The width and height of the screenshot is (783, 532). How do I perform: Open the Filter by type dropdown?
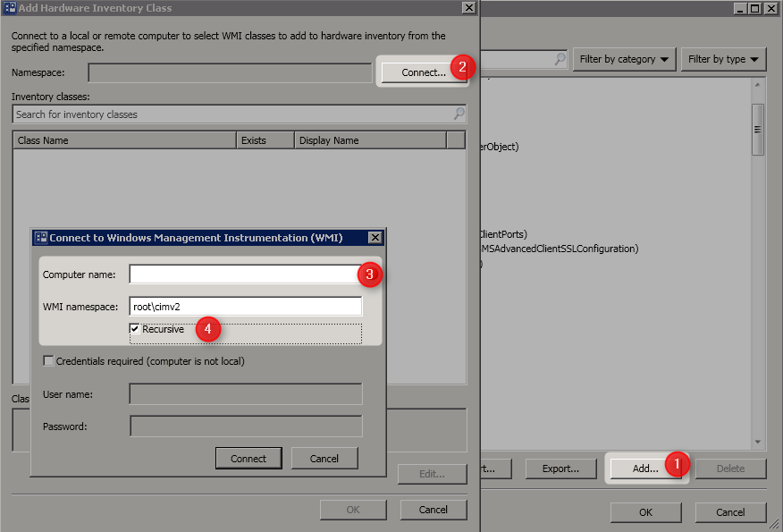click(723, 59)
